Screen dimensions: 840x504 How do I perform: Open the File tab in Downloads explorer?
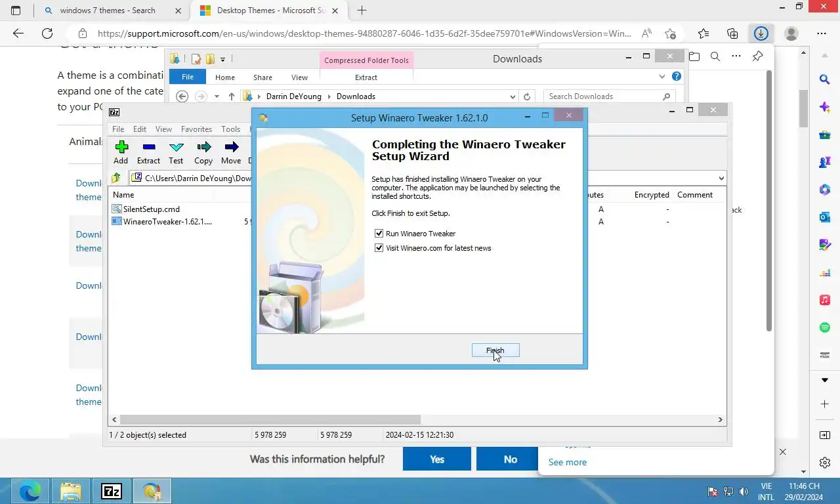coord(188,77)
